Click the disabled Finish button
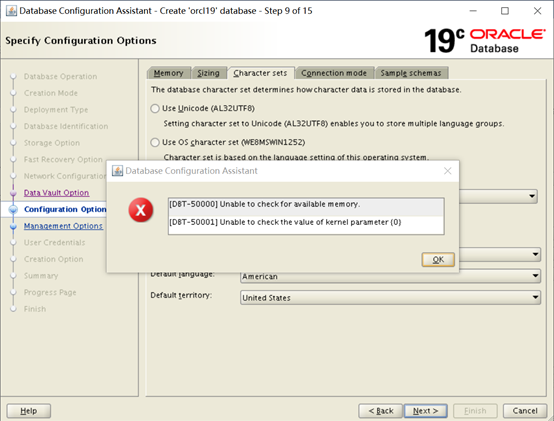 (475, 411)
